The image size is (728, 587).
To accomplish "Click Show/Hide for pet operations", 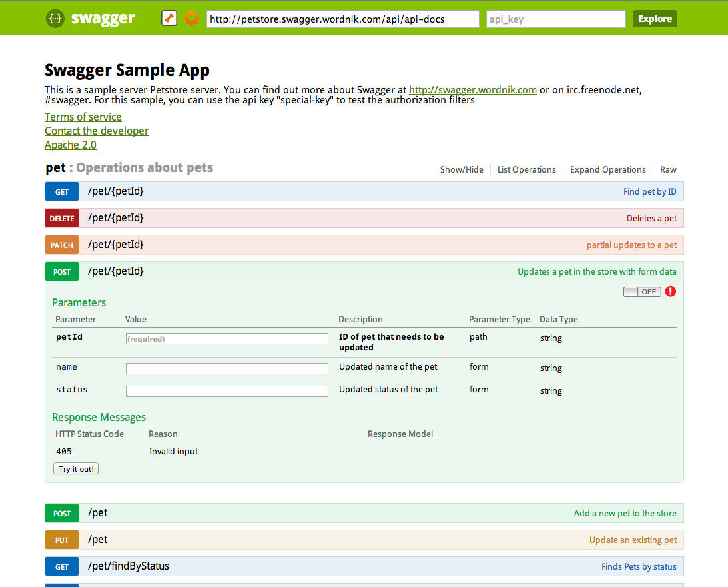I will point(462,169).
